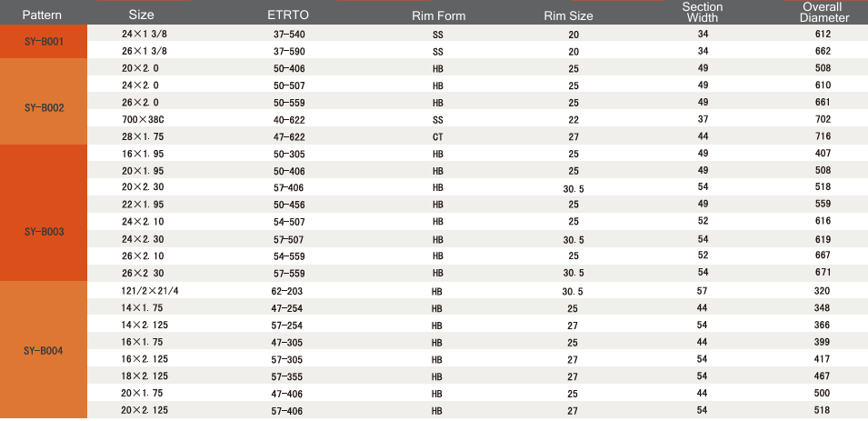Click the Pattern column header
Screen dimensions: 868x421
(x=42, y=15)
